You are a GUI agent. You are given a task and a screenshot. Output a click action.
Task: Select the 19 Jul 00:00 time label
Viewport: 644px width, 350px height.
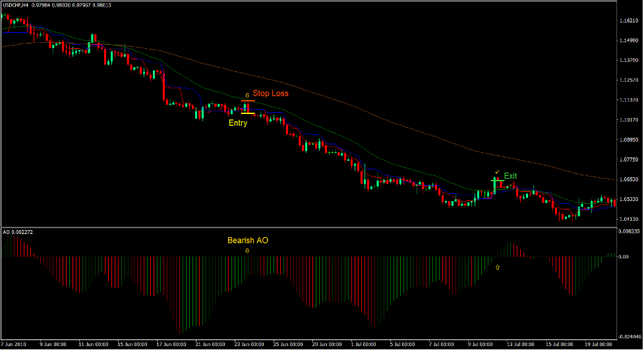pos(599,344)
